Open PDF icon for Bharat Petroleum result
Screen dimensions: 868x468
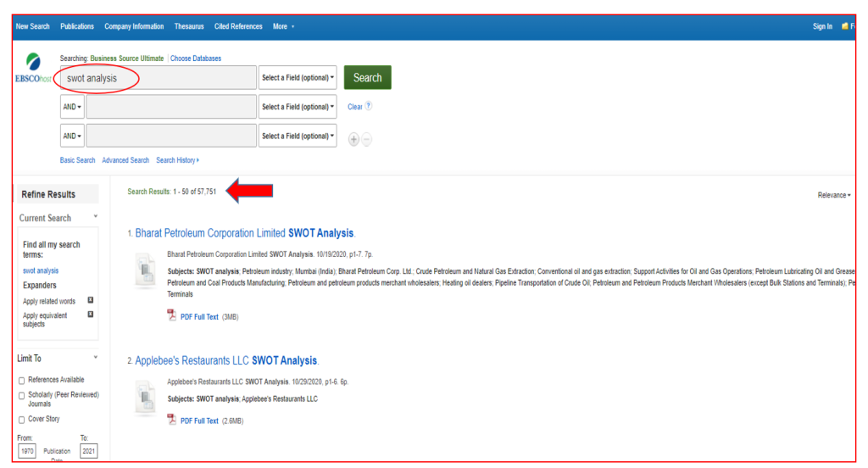click(x=171, y=315)
